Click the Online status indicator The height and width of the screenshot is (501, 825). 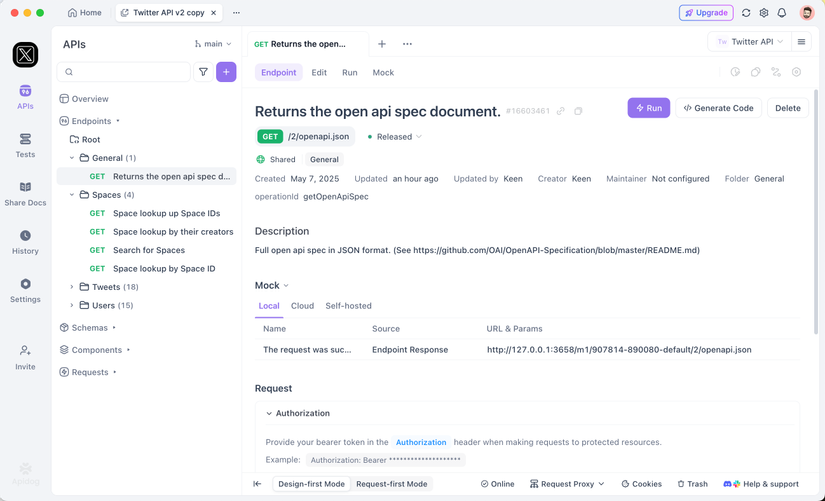(497, 484)
